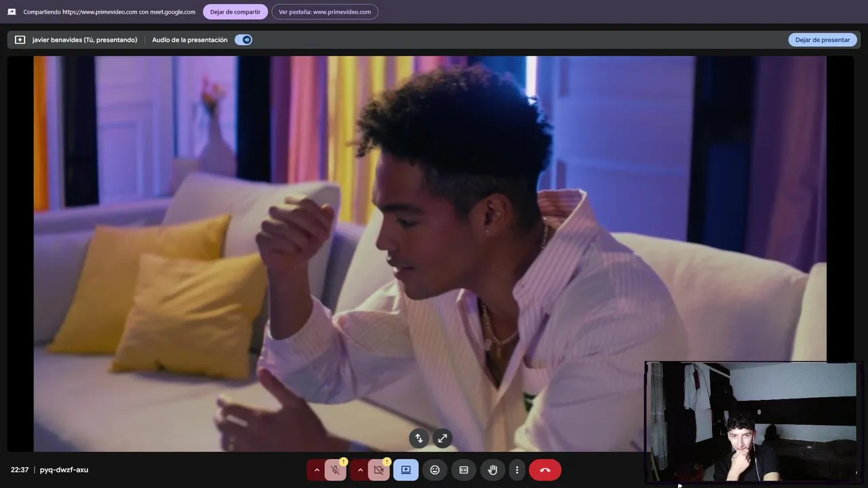Unmute the microphone
Viewport: 868px width, 488px height.
(336, 470)
